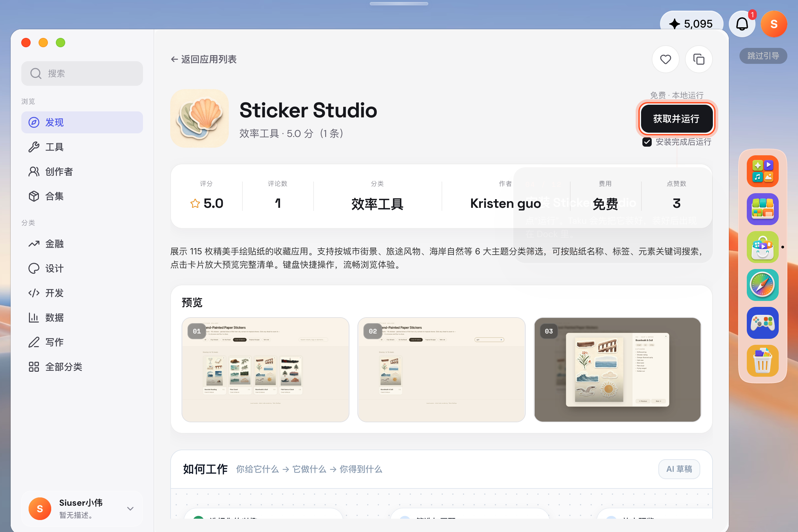This screenshot has height=532, width=798.
Task: Select the 金融 category
Action: pyautogui.click(x=82, y=244)
